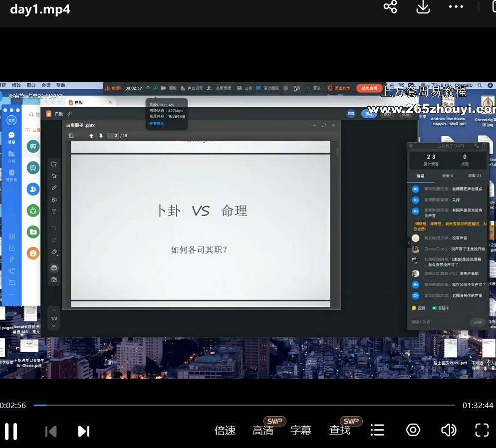Go to next slide with down arrow
The image size is (496, 448).
[101, 136]
